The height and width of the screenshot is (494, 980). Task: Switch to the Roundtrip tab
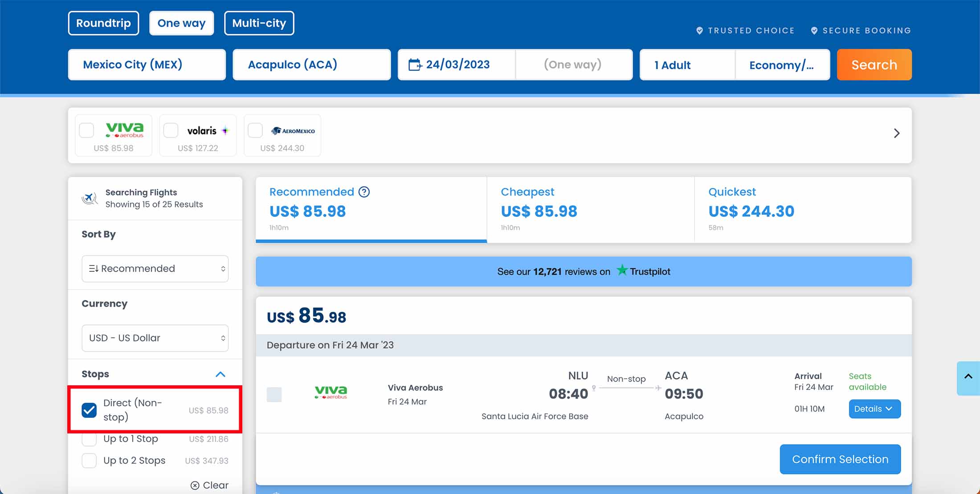click(x=103, y=23)
